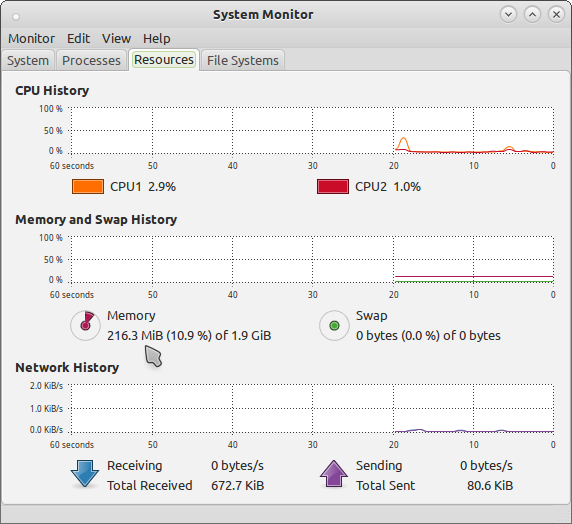Click the Network History graph area
Screen dimensions: 572x524
(x=312, y=408)
